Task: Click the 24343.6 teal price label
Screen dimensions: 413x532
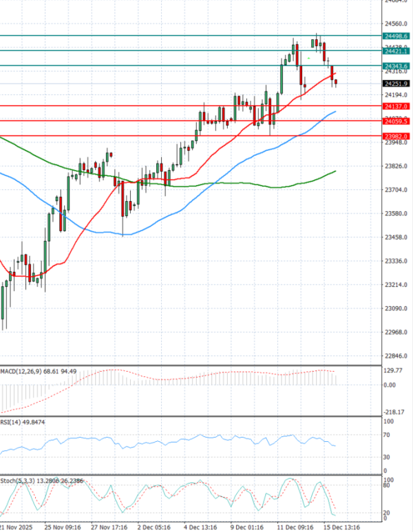Action: pos(396,66)
